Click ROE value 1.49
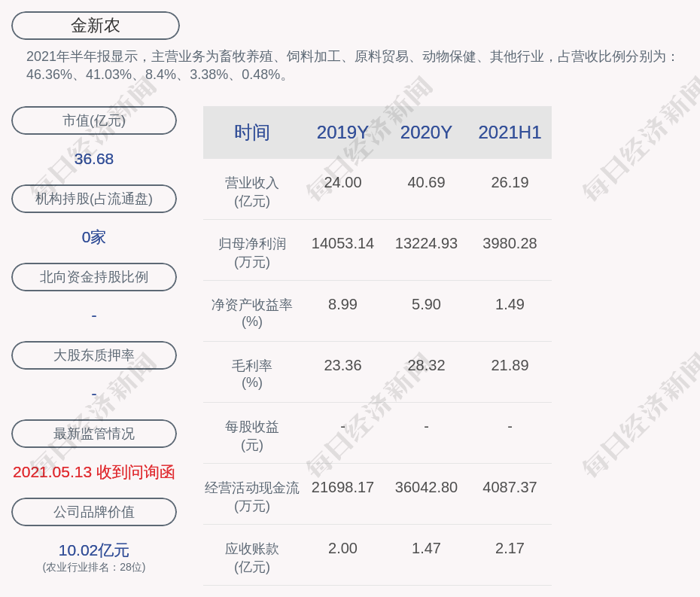 (510, 305)
